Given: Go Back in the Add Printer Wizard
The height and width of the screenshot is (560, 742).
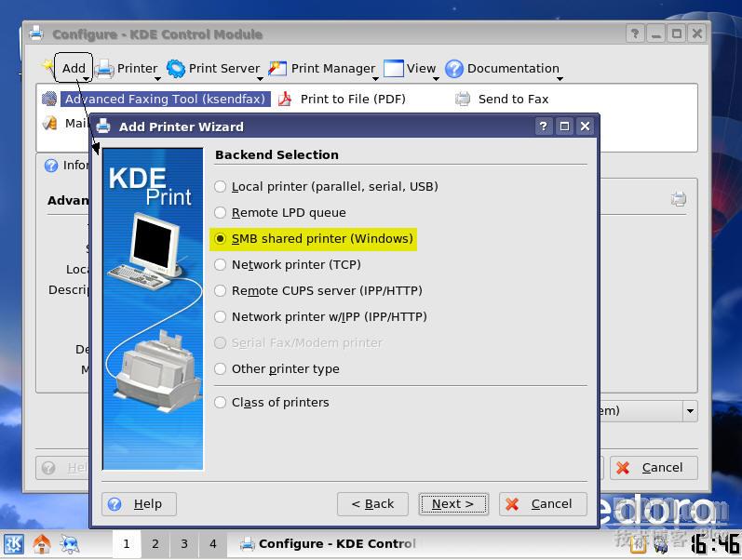Looking at the screenshot, I should (372, 504).
